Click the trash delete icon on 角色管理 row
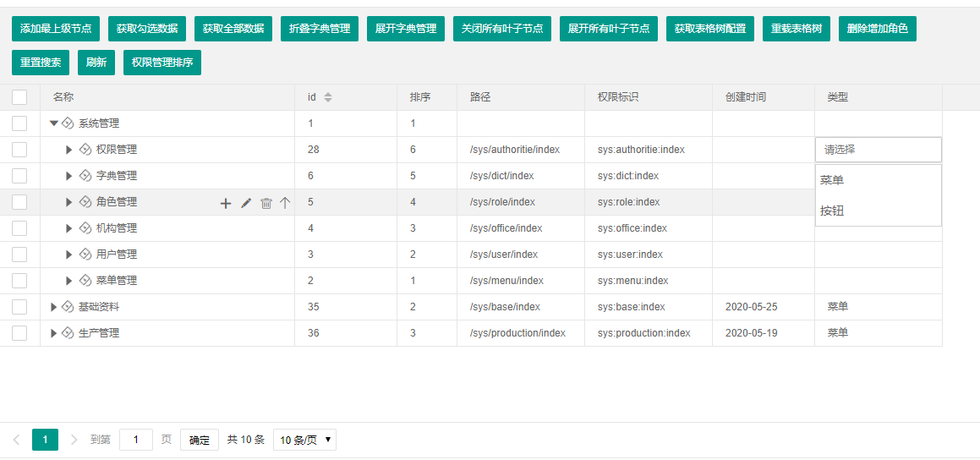 pyautogui.click(x=266, y=203)
